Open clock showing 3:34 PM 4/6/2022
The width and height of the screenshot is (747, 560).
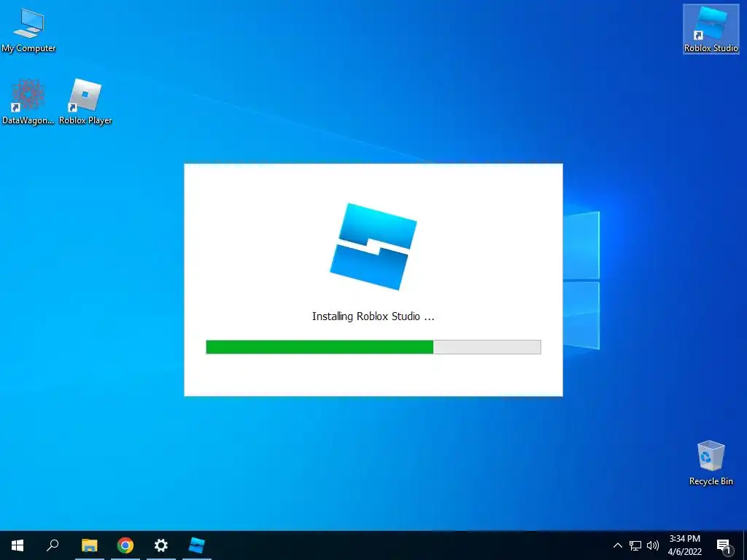coord(684,545)
